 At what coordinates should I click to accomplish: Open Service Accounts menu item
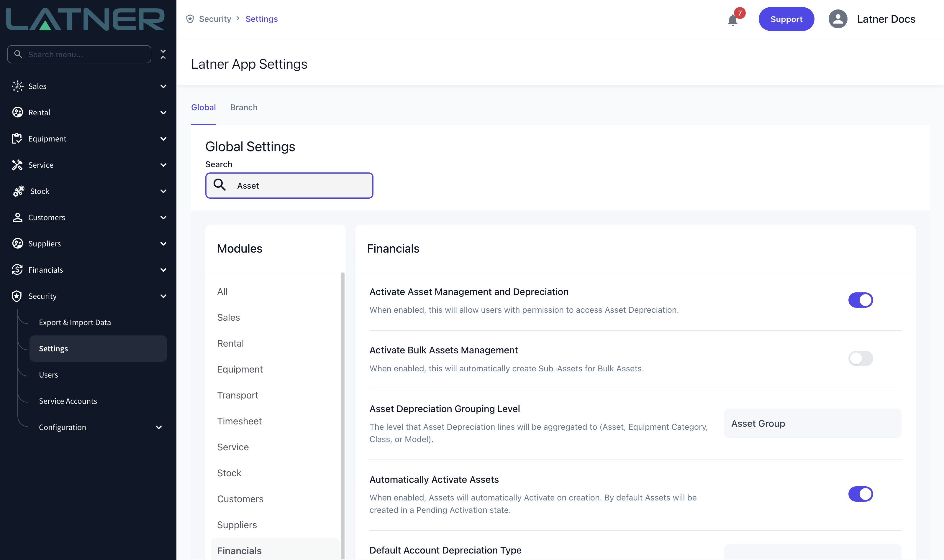(98, 401)
